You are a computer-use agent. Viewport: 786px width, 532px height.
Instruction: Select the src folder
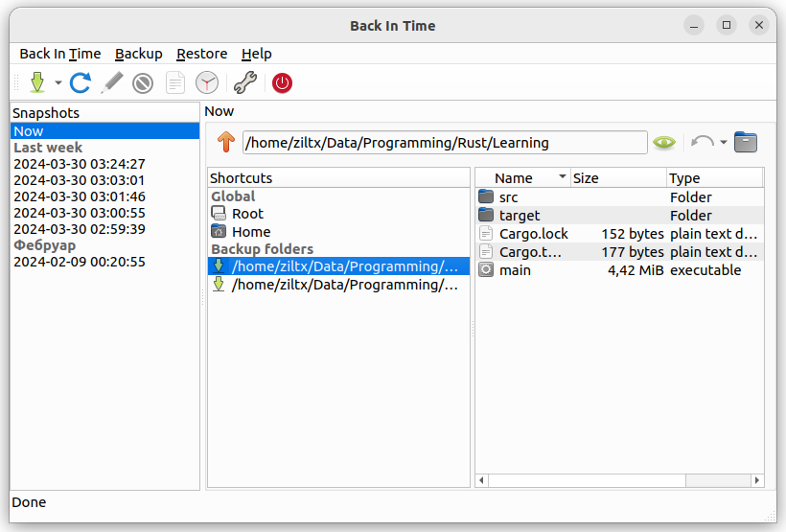point(619,197)
